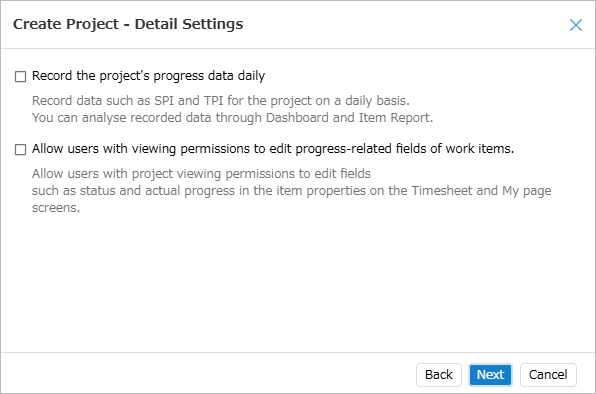
Task: Go to the next step with Next
Action: tap(490, 375)
